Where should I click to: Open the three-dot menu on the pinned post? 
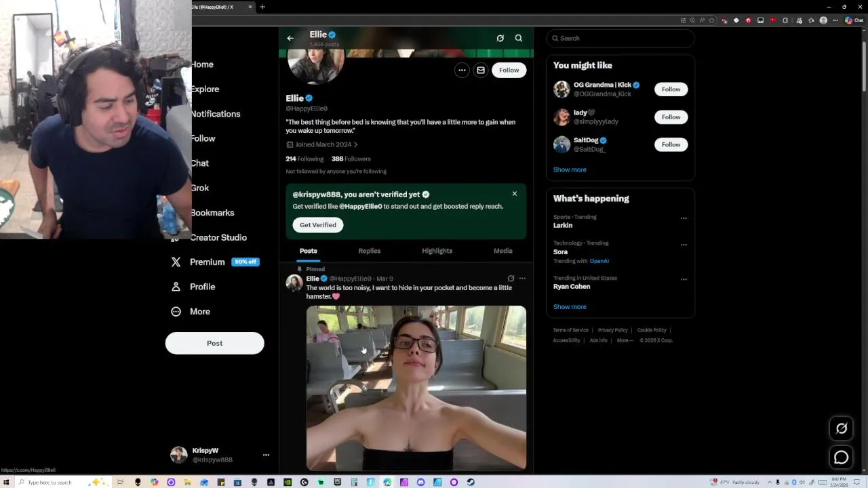[522, 279]
